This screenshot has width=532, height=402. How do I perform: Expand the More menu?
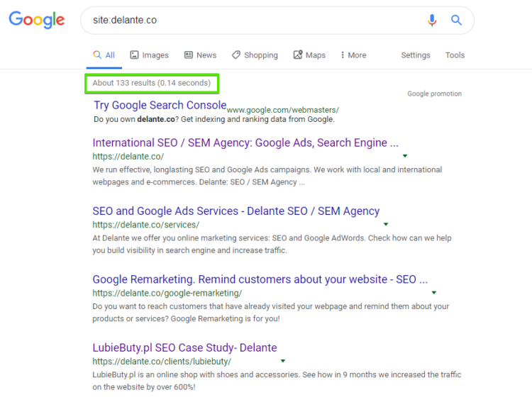click(x=353, y=55)
